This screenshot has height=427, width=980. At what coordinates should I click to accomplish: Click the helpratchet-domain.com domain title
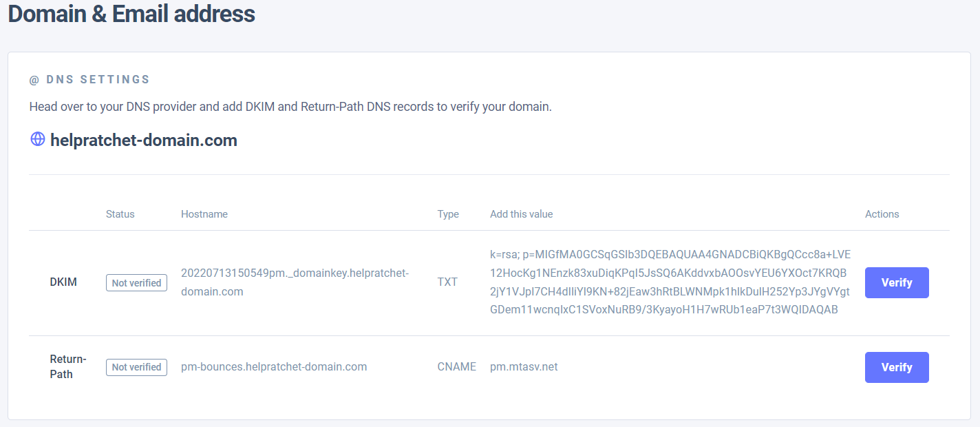pos(143,140)
